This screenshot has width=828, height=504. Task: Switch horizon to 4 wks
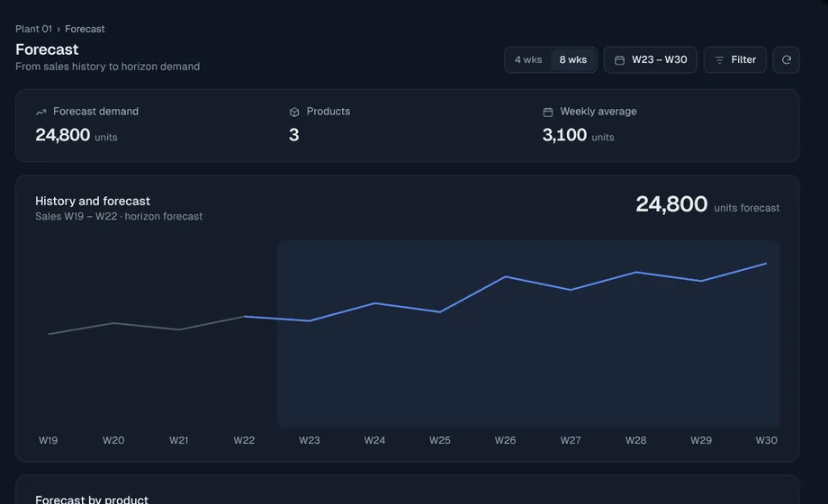coord(528,59)
